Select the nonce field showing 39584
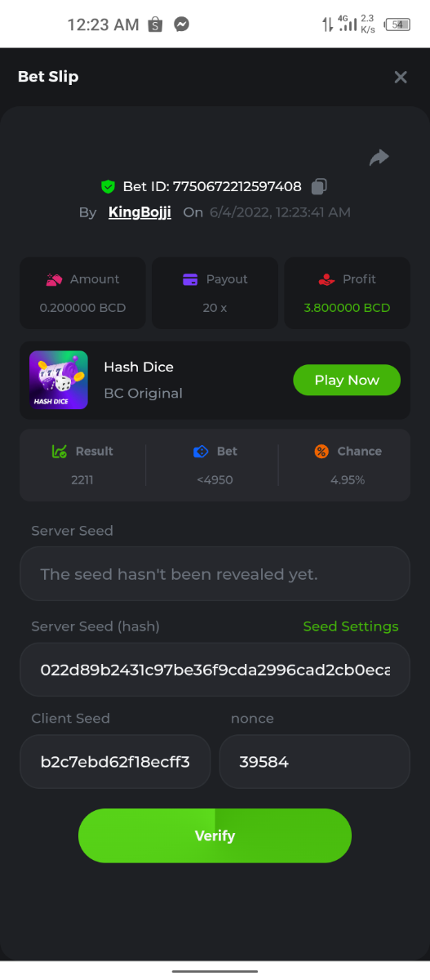This screenshot has width=430, height=980. pyautogui.click(x=314, y=761)
